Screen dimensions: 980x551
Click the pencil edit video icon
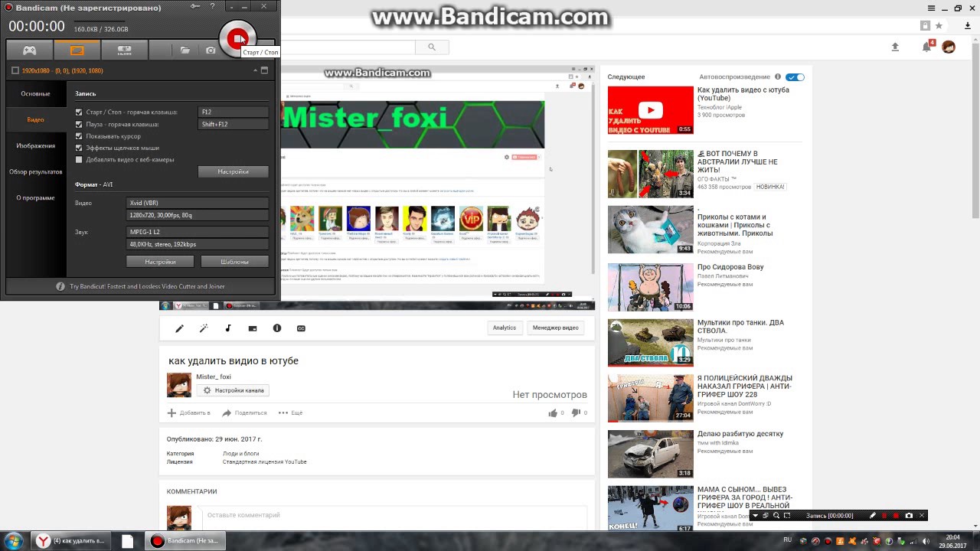pos(179,328)
